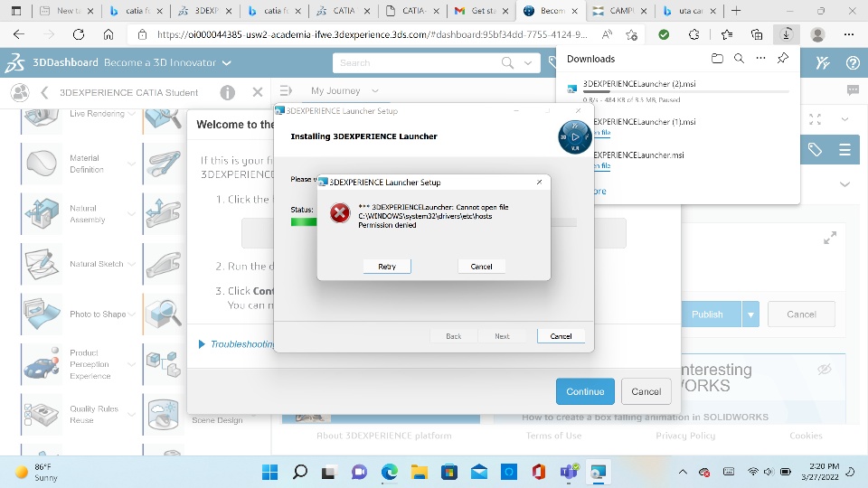Open the Terms of Use link
Viewport: 868px width, 488px height.
tap(553, 436)
